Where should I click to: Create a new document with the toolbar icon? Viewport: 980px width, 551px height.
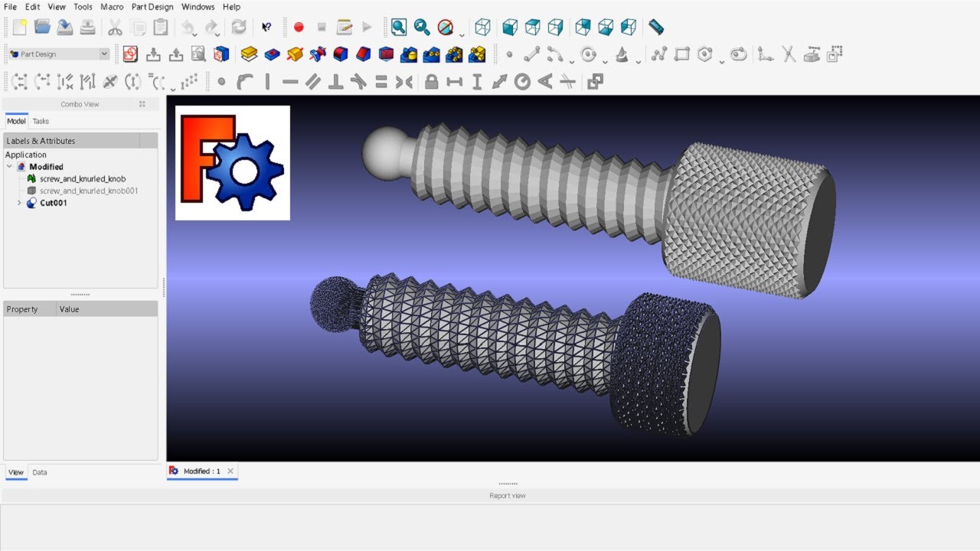tap(20, 28)
